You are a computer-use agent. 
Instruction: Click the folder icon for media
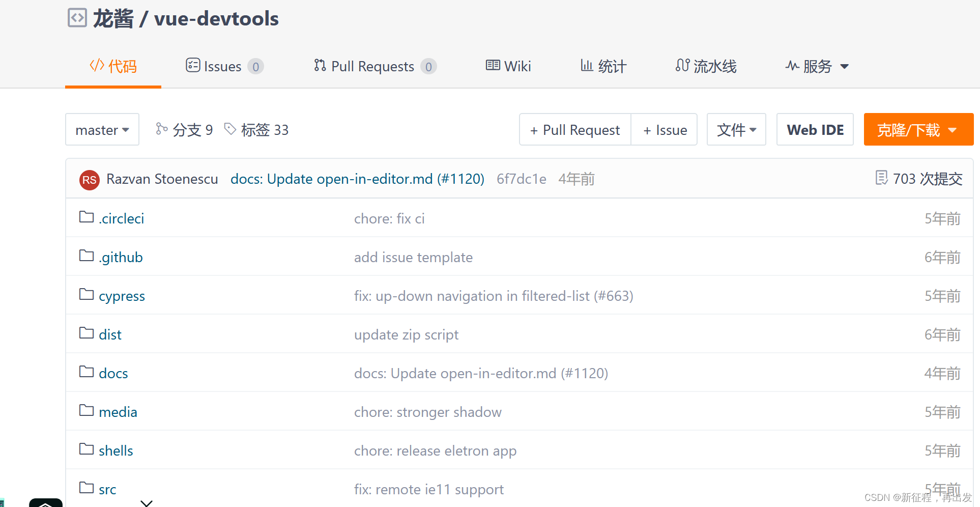[x=87, y=410]
